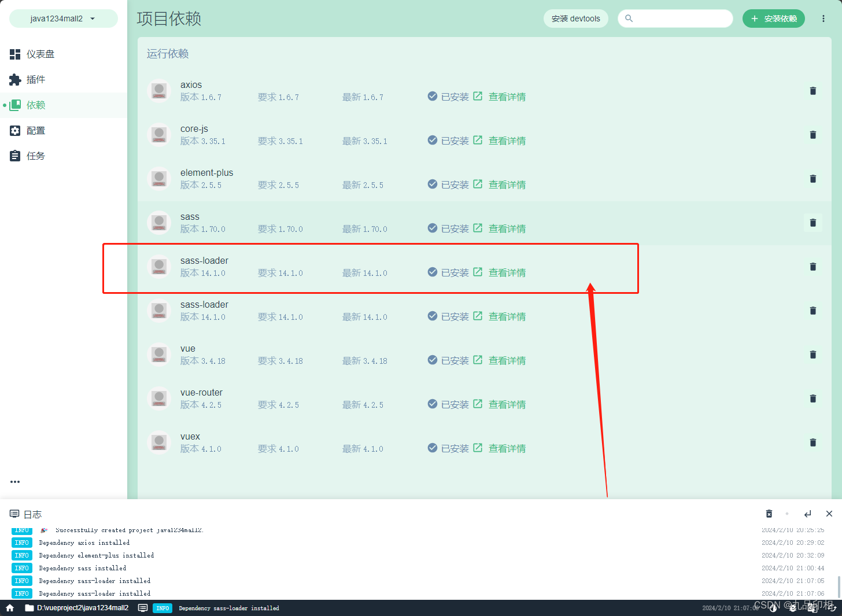
Task: Click the core-js package avatar icon
Action: tap(159, 135)
